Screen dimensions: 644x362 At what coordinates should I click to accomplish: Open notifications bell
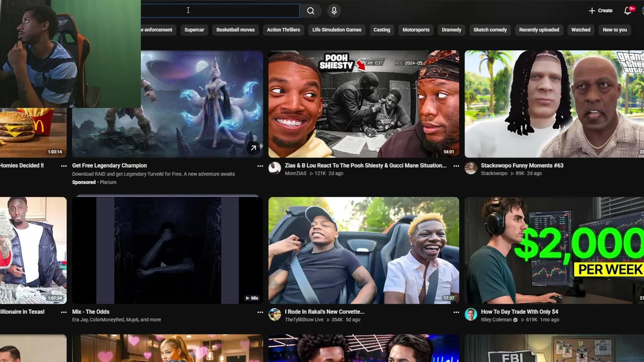[x=628, y=11]
